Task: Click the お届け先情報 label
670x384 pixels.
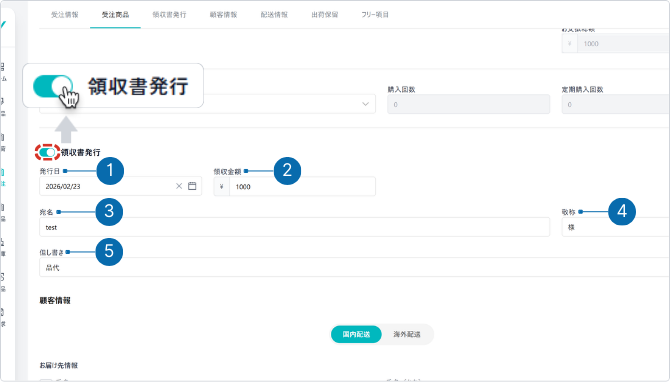Action: click(59, 365)
